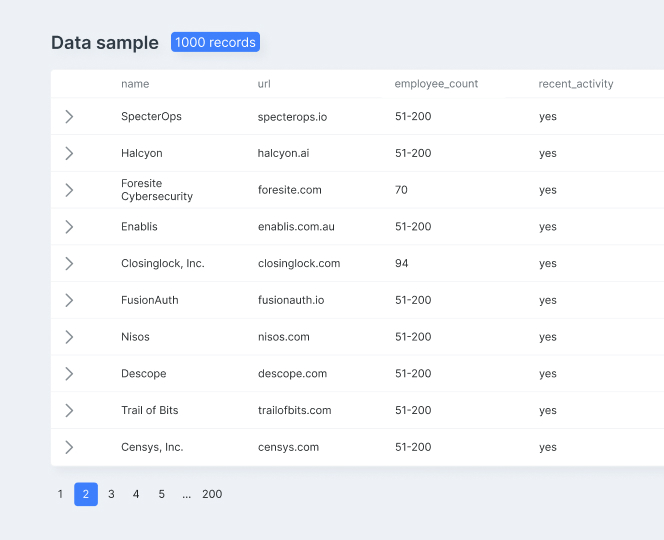Screen dimensions: 664x540
Task: Go to page 1
Action: pyautogui.click(x=60, y=494)
